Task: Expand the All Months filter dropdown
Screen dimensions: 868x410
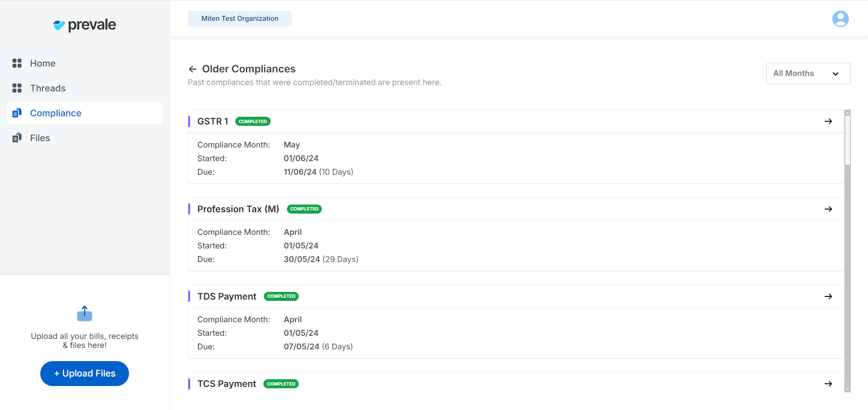Action: click(808, 73)
